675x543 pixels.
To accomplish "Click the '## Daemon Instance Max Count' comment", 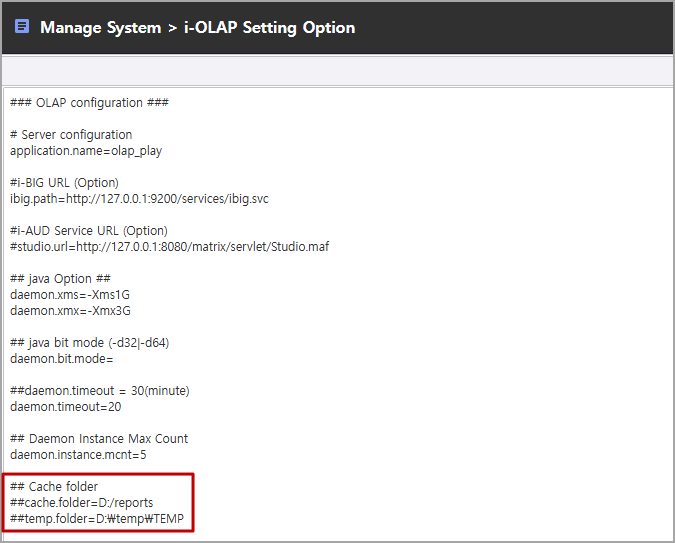I will coord(99,438).
